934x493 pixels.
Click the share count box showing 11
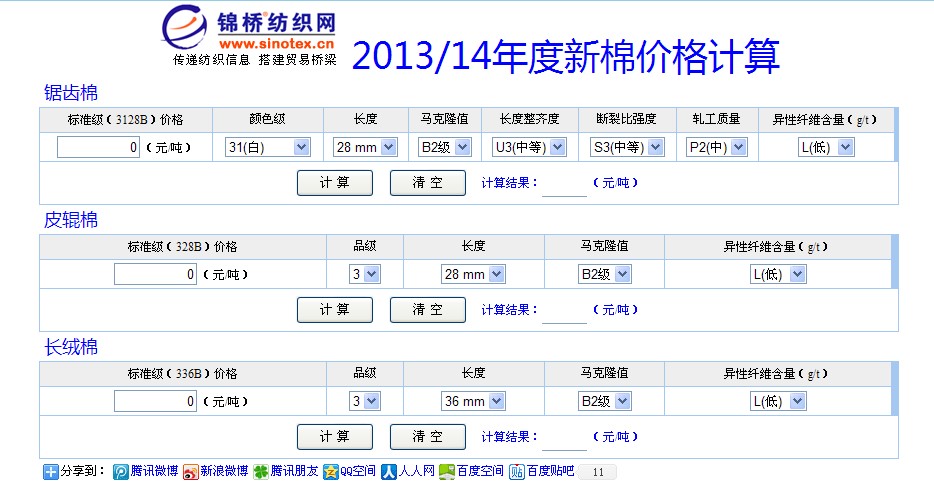coord(598,472)
